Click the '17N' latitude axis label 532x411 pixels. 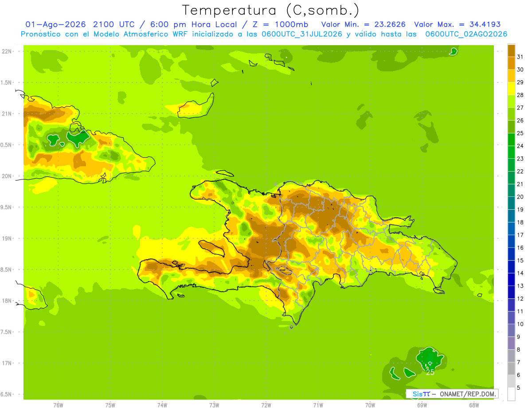pos(7,364)
